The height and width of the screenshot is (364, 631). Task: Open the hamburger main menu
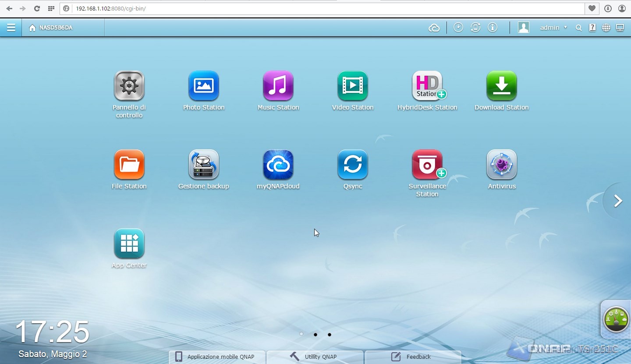(11, 28)
